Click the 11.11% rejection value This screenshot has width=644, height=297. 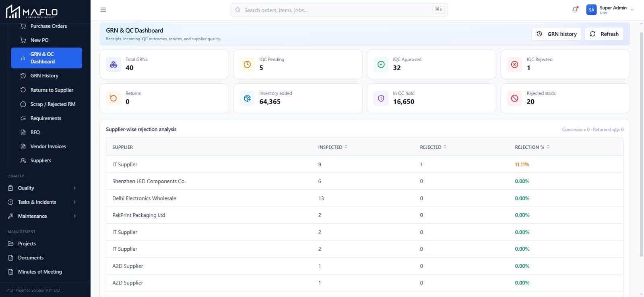522,164
